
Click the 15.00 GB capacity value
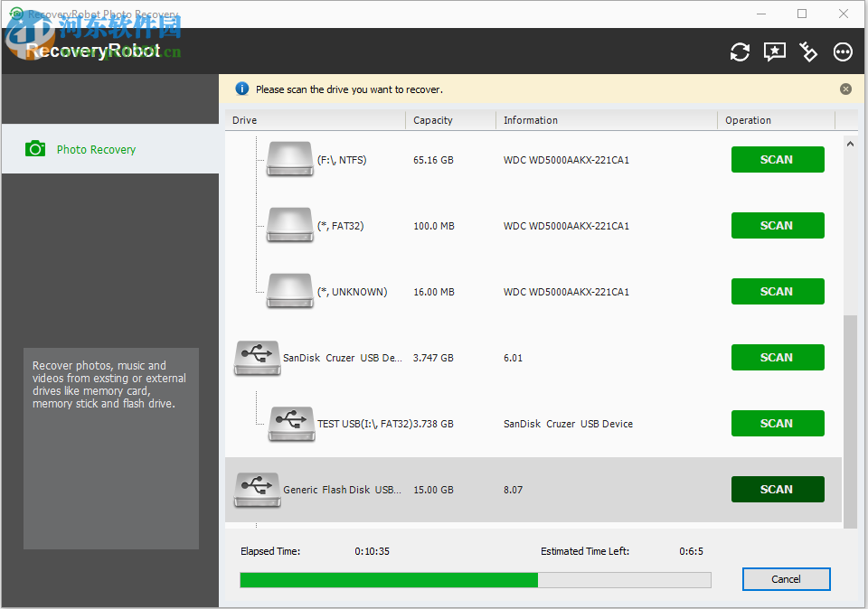[x=433, y=490]
